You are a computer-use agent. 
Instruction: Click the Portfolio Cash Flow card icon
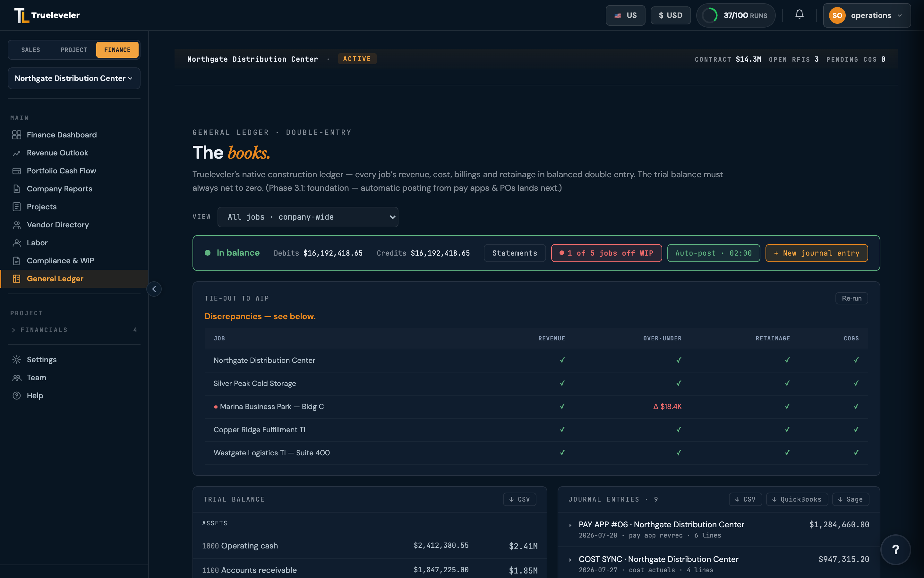[16, 171]
